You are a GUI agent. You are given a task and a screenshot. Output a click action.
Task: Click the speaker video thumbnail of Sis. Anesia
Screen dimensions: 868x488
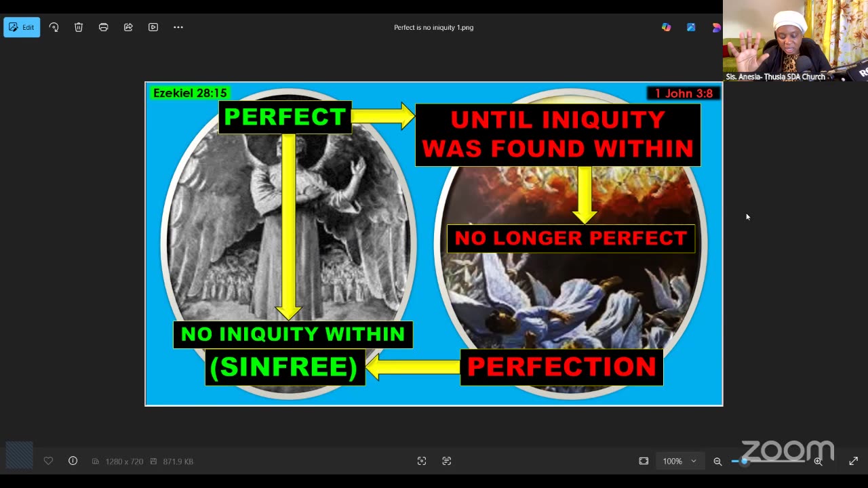795,41
